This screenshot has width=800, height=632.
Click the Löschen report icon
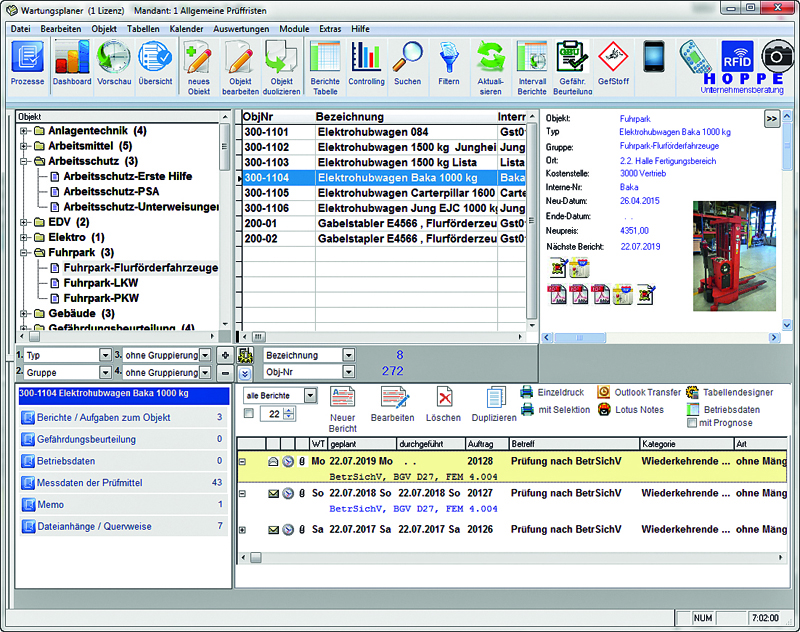point(443,403)
